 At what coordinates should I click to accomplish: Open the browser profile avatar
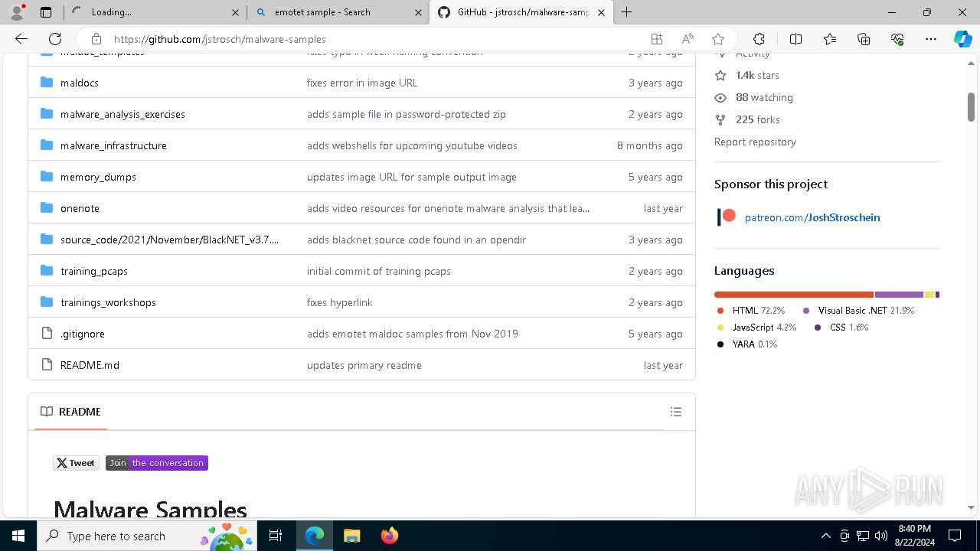click(x=17, y=12)
